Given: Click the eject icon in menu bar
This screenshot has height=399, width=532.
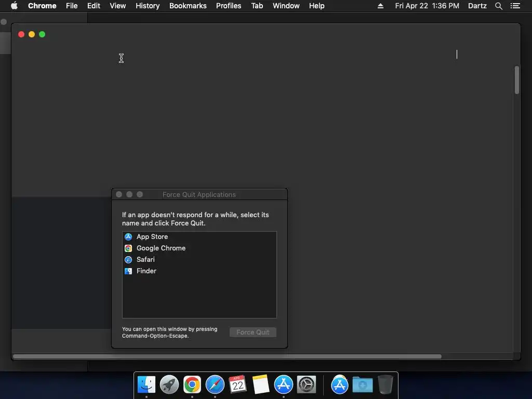Looking at the screenshot, I should pos(381,6).
